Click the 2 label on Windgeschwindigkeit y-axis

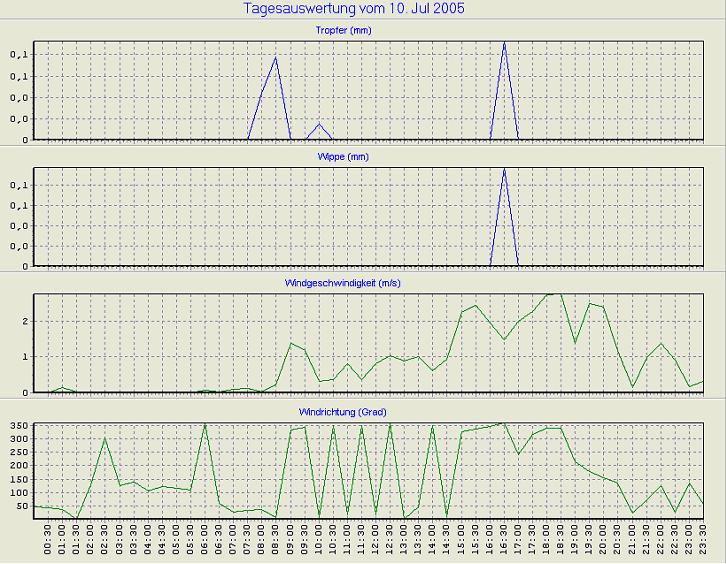click(26, 322)
